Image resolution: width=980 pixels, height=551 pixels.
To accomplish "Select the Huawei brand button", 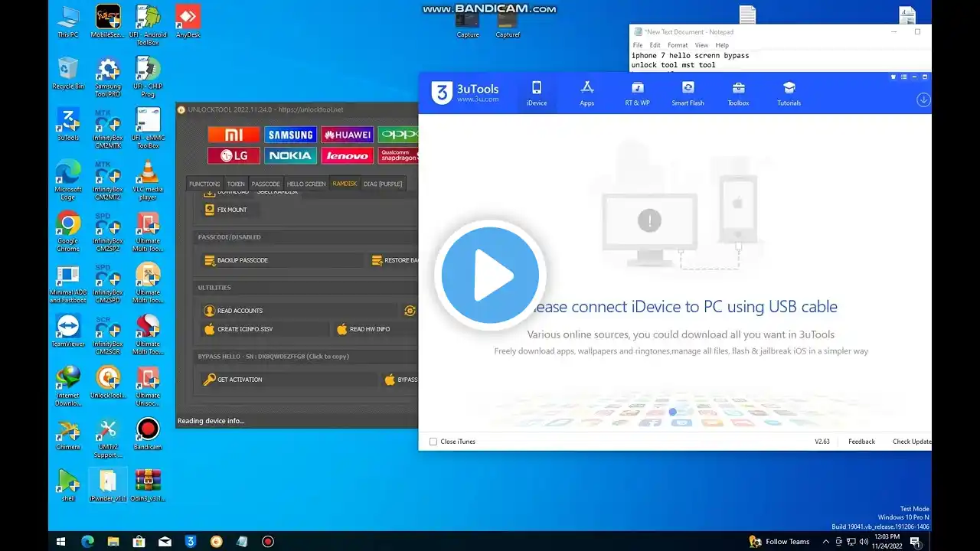I will (347, 135).
